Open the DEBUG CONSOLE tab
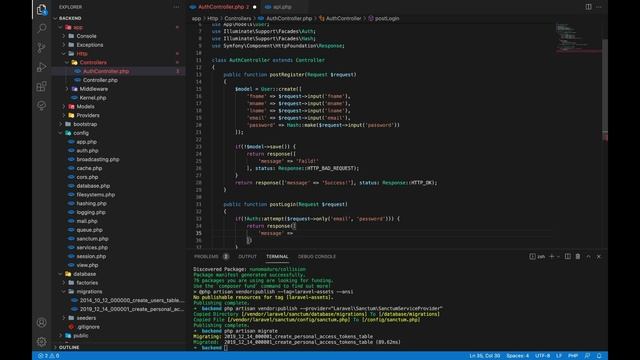640x360 pixels. click(x=317, y=256)
